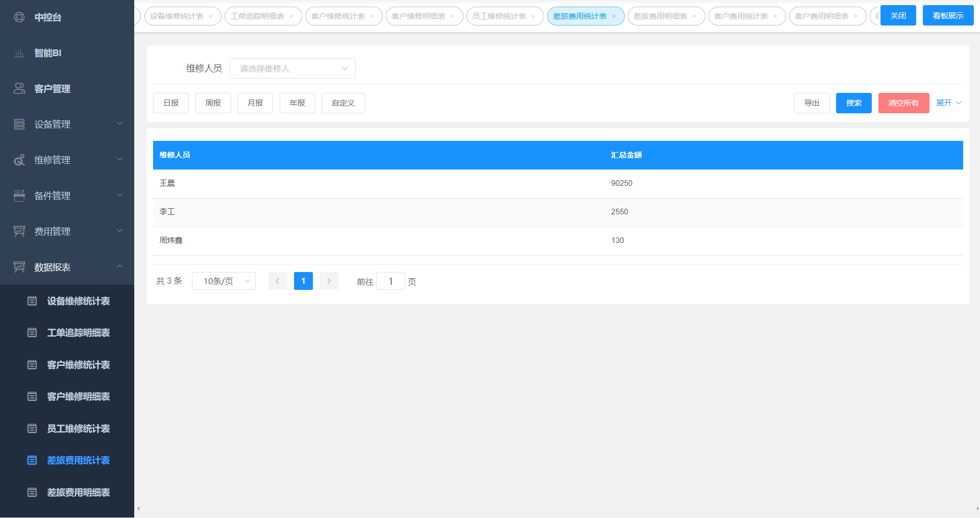Click the 设备管理 stack icon
The width and height of the screenshot is (980, 518).
tap(19, 125)
